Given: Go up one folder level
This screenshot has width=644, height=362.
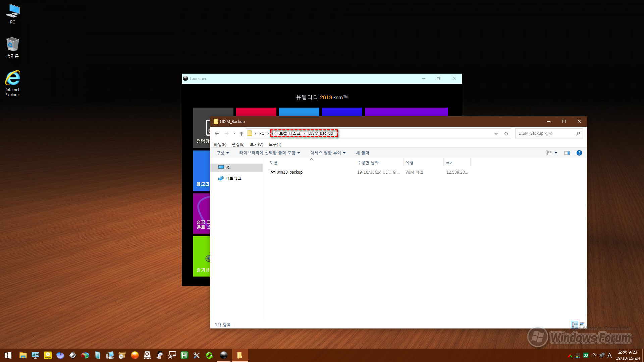Looking at the screenshot, I should pyautogui.click(x=241, y=133).
